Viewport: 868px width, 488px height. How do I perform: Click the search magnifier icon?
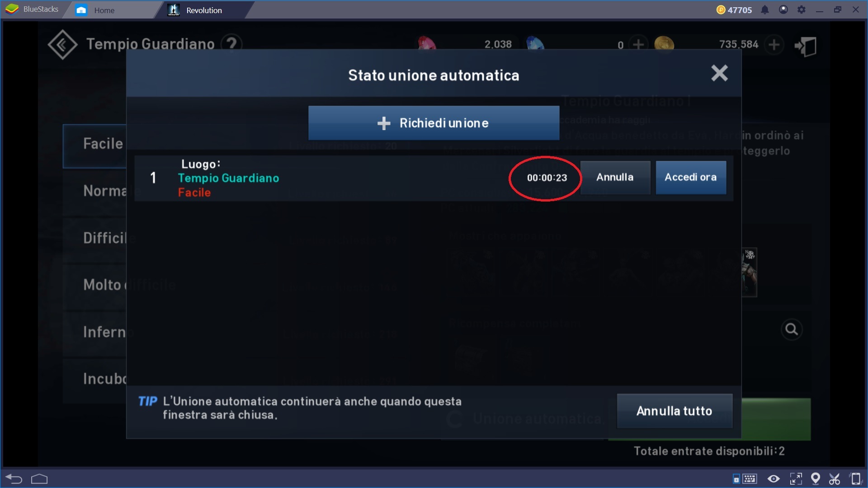pyautogui.click(x=793, y=329)
